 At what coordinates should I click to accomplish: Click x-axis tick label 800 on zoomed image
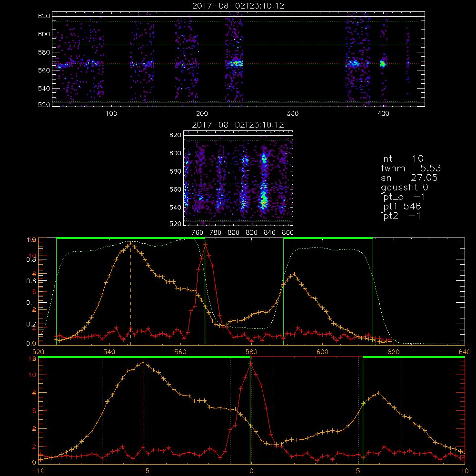coord(233,233)
